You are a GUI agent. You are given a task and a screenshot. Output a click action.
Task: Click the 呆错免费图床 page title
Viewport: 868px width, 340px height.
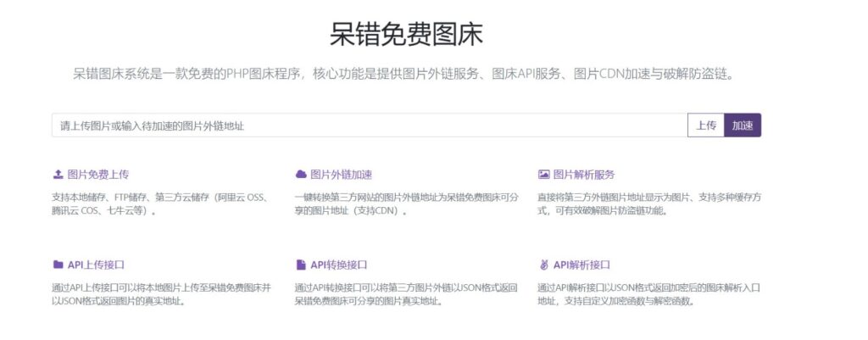pos(406,34)
